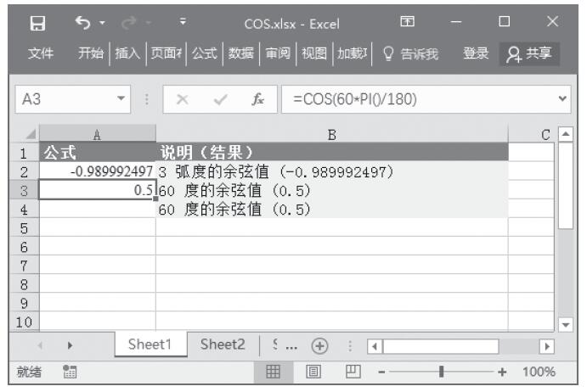587x392 pixels.
Task: Switch to Sheet2 tab
Action: coord(223,344)
